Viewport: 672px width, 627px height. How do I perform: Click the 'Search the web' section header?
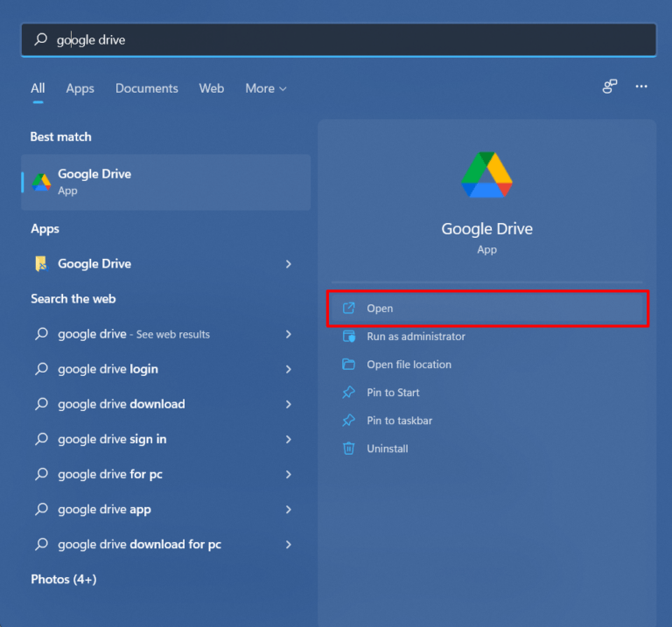[73, 298]
